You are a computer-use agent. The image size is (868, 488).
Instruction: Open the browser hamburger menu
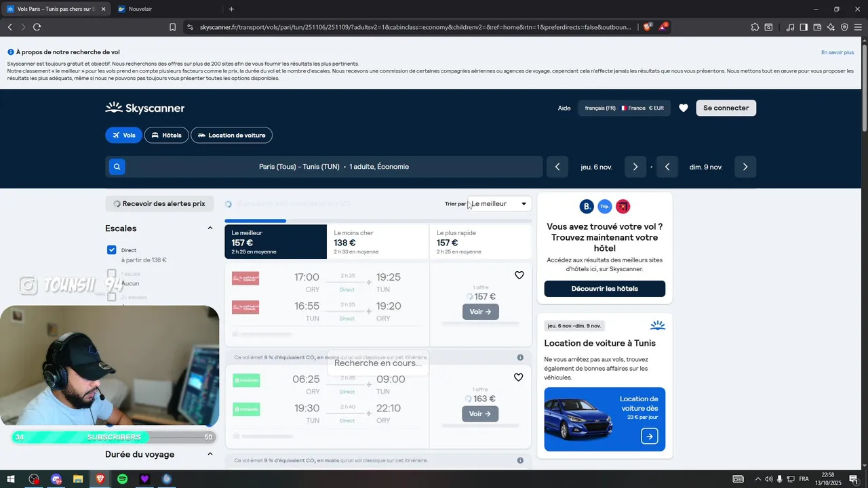(858, 27)
